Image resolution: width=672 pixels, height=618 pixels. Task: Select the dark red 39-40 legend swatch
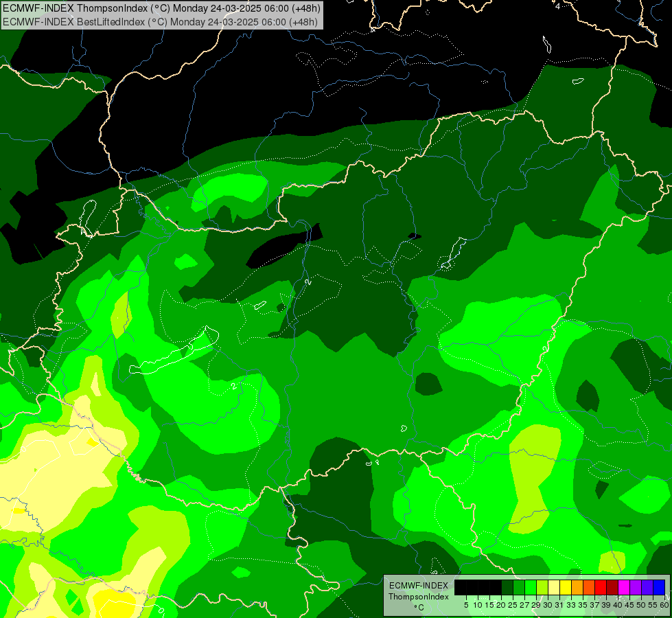(x=612, y=587)
